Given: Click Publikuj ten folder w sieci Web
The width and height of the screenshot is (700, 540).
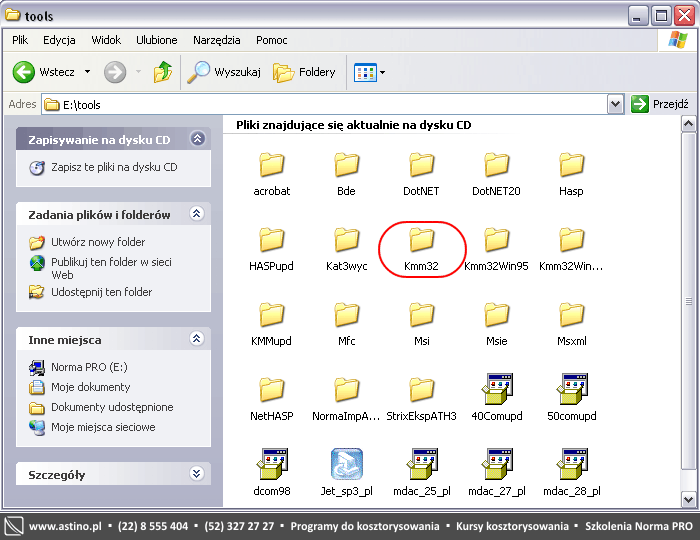Looking at the screenshot, I should click(100, 268).
